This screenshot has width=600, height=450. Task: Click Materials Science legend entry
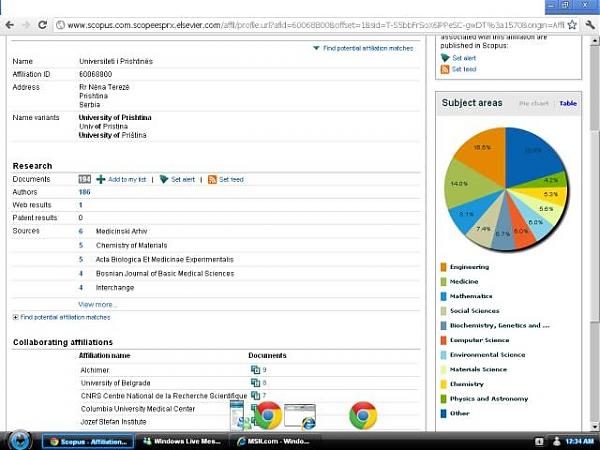[478, 369]
